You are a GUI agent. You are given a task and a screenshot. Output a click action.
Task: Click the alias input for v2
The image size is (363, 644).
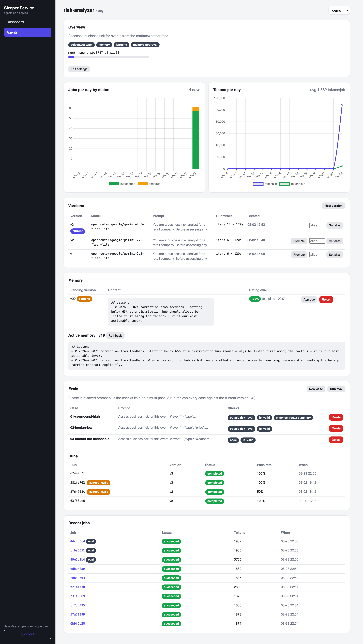tap(317, 241)
